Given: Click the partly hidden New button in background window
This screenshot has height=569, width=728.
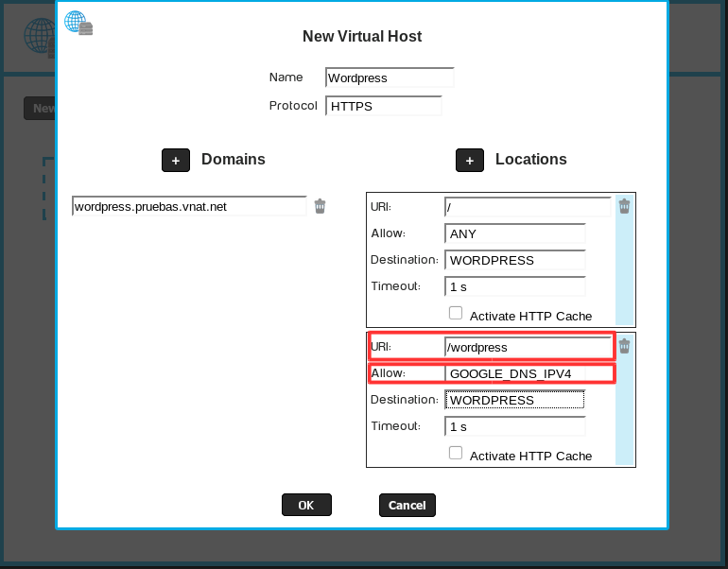Looking at the screenshot, I should [x=40, y=108].
